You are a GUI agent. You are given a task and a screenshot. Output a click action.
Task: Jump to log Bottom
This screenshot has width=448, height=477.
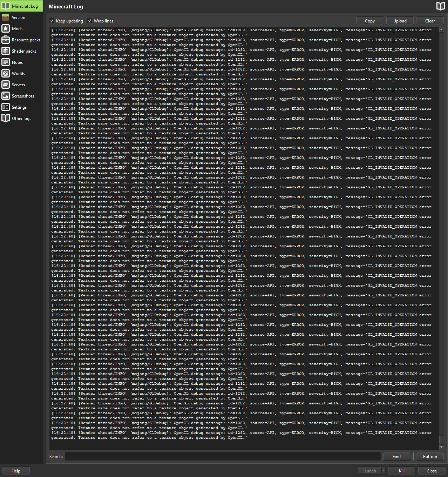click(x=430, y=456)
